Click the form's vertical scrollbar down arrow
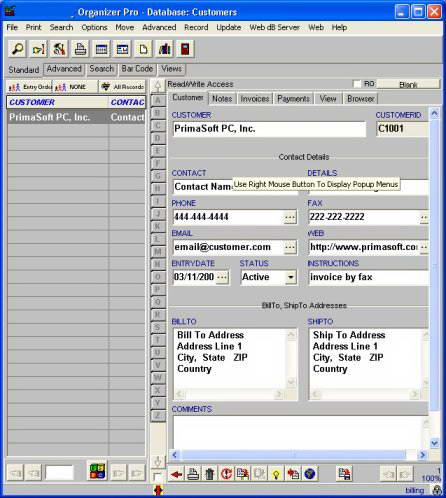 [434, 443]
